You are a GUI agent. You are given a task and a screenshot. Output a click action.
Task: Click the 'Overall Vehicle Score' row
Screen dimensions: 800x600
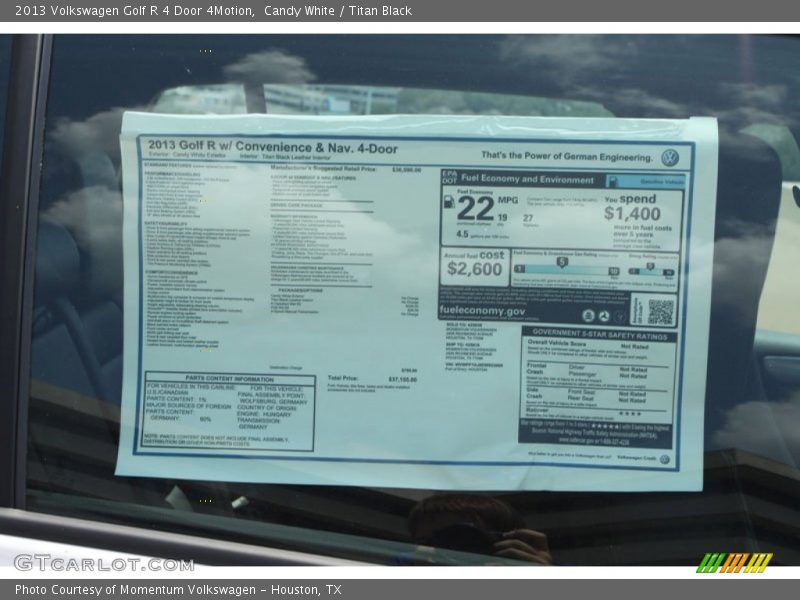click(x=597, y=345)
